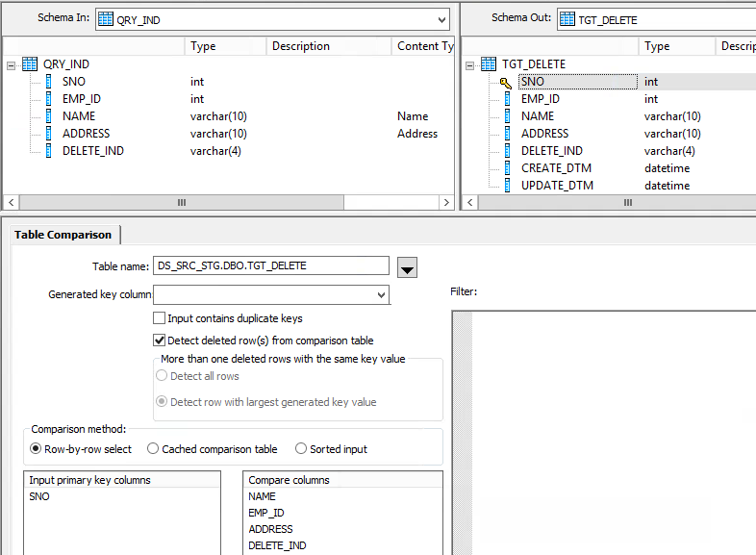Click column icon next to UPDATE_DTM
Screen dimensions: 756x555
(507, 186)
